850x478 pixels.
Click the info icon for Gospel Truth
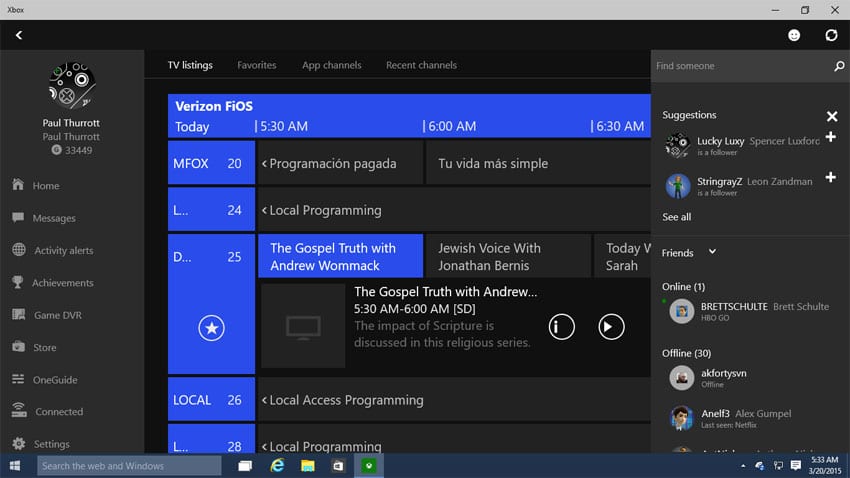(x=561, y=326)
